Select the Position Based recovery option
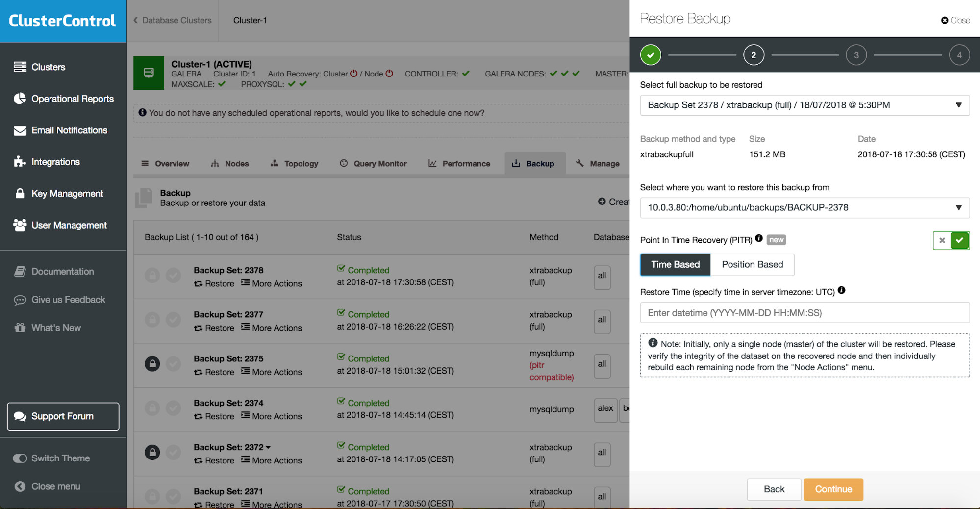This screenshot has height=509, width=980. (753, 265)
